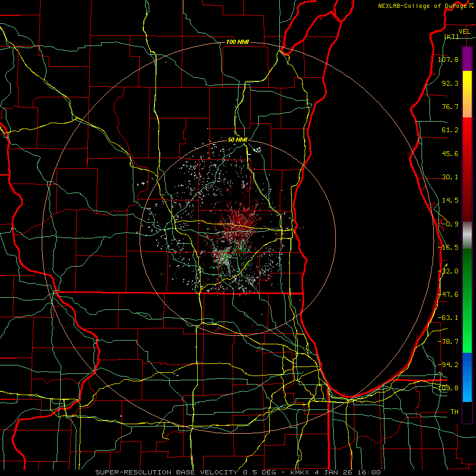Image resolution: width=476 pixels, height=476 pixels.
Task: Click the gray zero-velocity segment of color bar
Action: click(467, 235)
